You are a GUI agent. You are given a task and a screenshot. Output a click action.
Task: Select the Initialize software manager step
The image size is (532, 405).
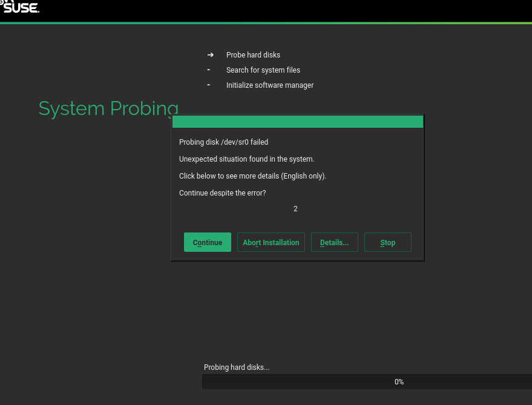tap(269, 85)
